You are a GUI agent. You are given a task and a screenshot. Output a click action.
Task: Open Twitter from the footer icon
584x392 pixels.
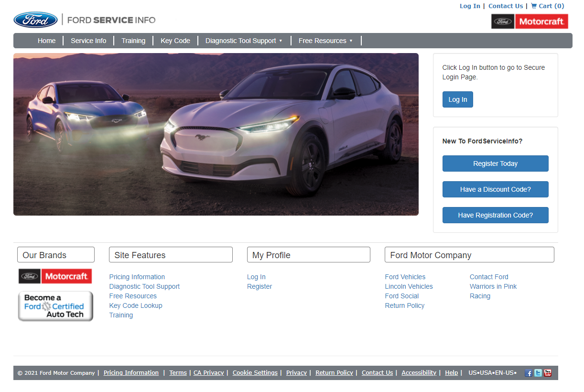pos(538,373)
